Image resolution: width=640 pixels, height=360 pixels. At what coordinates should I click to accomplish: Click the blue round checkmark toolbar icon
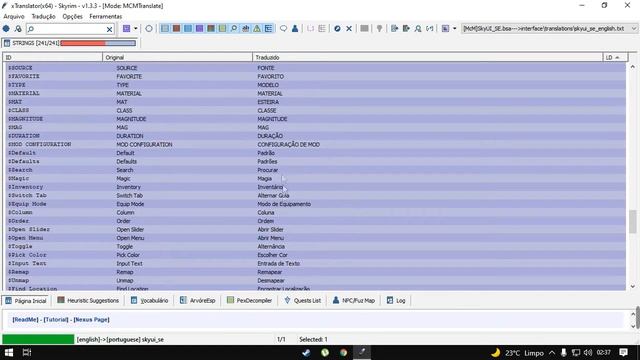click(x=337, y=29)
